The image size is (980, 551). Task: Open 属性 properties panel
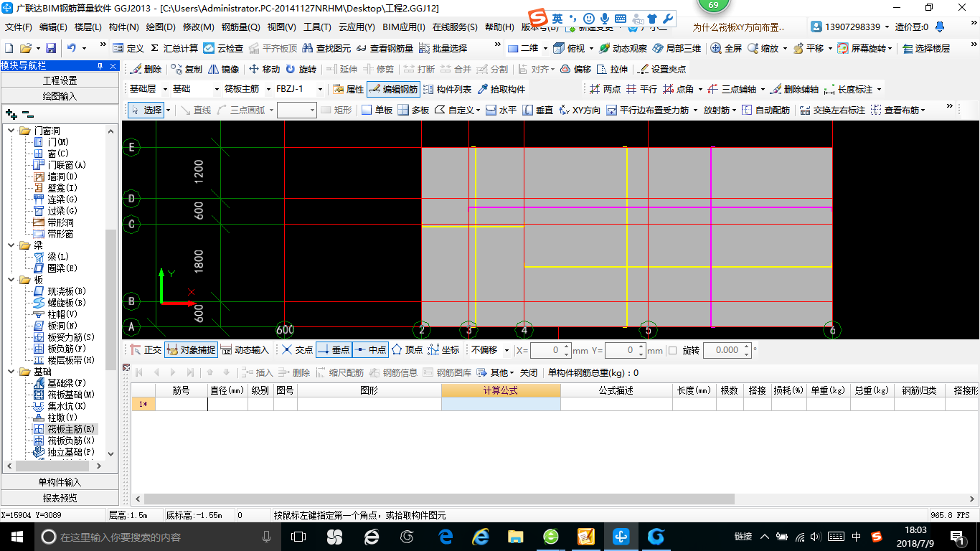[x=349, y=90]
